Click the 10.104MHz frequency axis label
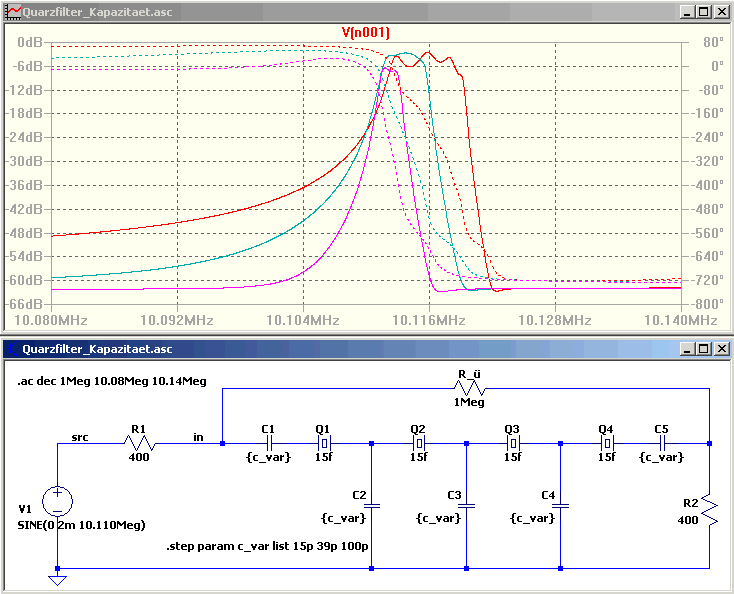Screen dimensions: 734x594 303,320
